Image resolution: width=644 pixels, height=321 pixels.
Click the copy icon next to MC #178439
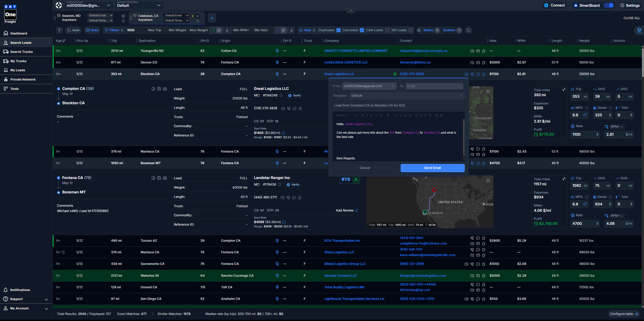click(x=280, y=185)
